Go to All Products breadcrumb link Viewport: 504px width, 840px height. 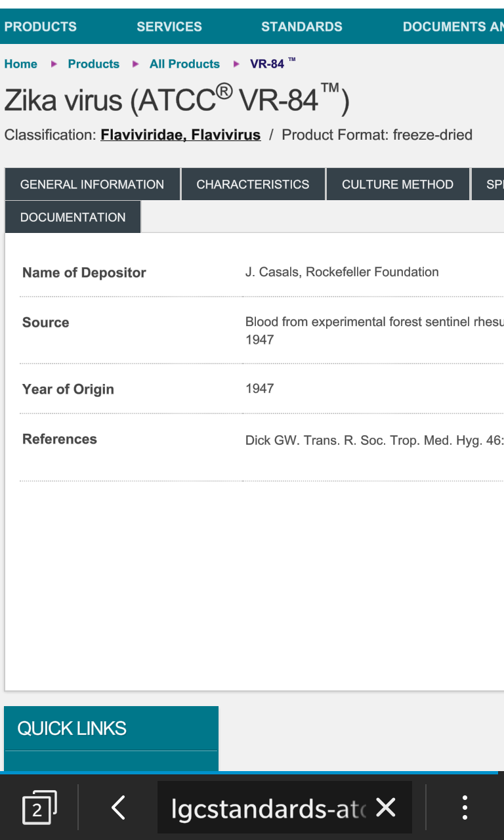pyautogui.click(x=184, y=64)
